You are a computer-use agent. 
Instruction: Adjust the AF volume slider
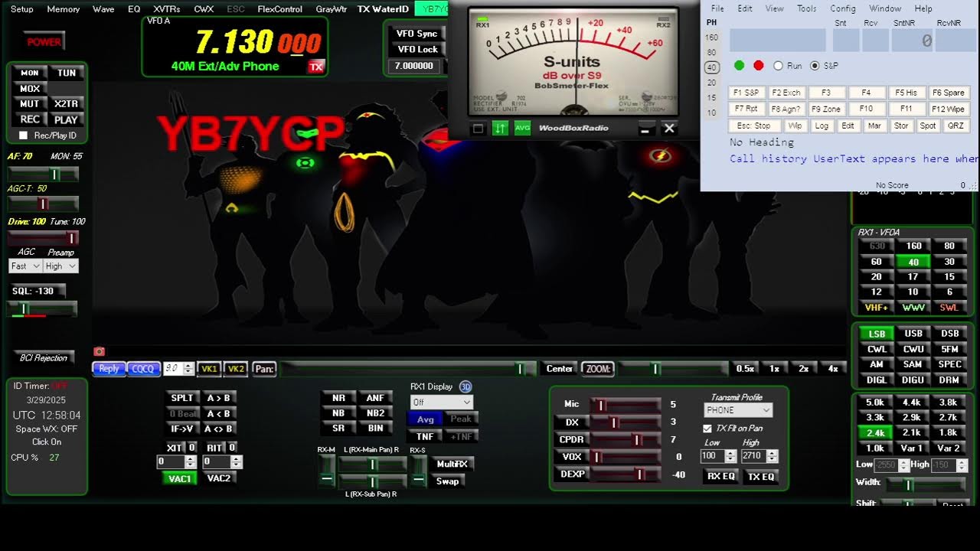tap(44, 174)
